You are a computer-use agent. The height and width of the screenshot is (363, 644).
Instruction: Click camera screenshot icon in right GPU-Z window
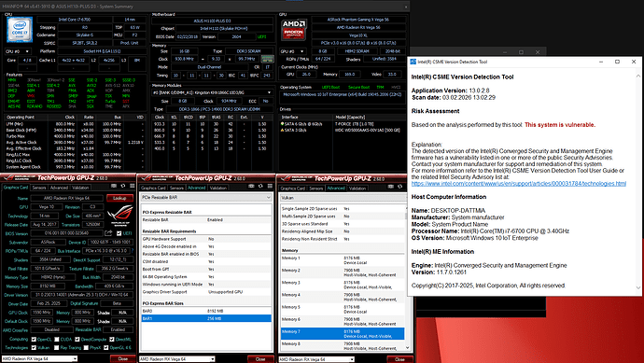tap(390, 187)
